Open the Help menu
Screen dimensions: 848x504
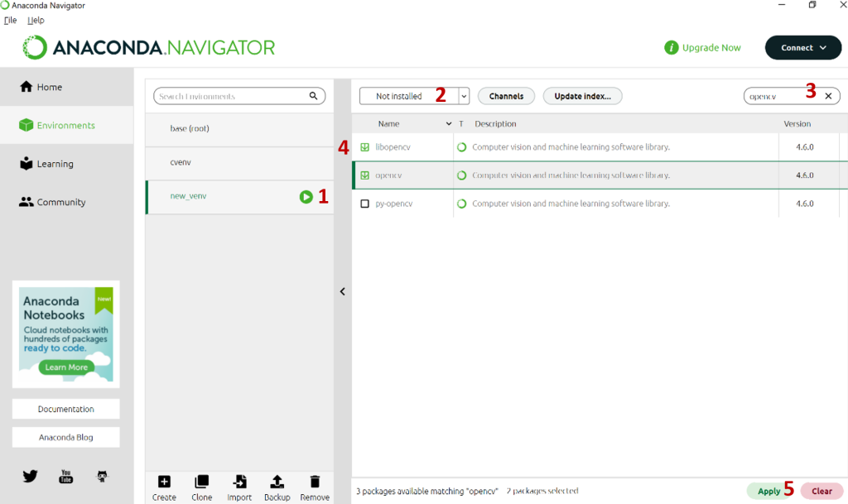[36, 20]
